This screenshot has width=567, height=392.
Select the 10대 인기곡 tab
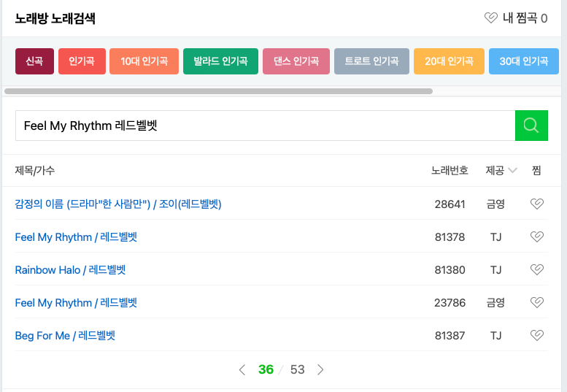point(144,61)
